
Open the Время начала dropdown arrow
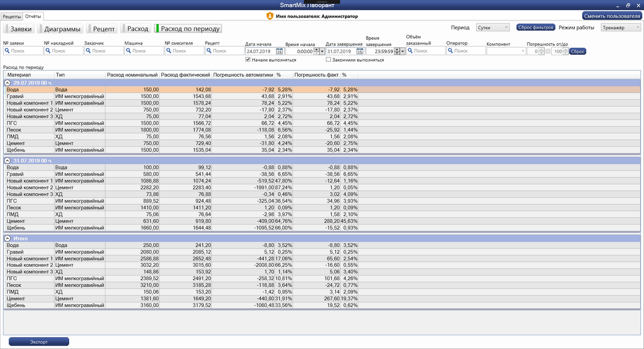tap(322, 52)
